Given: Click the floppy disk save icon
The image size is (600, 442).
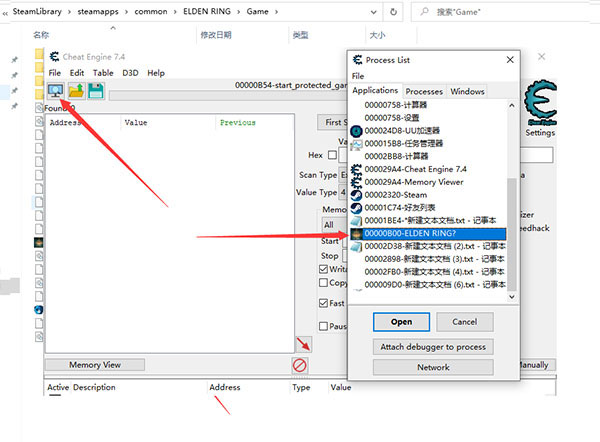Looking at the screenshot, I should coord(96,91).
